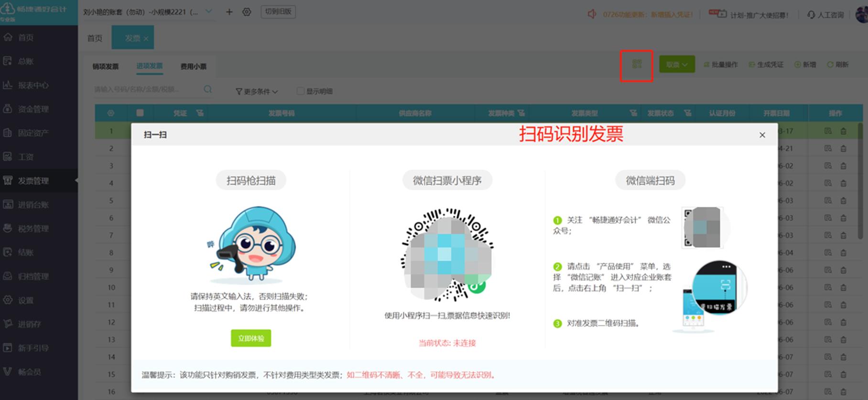868x400 pixels.
Task: Click the 畅捷通好会计 official account QR thumbnail
Action: [702, 227]
